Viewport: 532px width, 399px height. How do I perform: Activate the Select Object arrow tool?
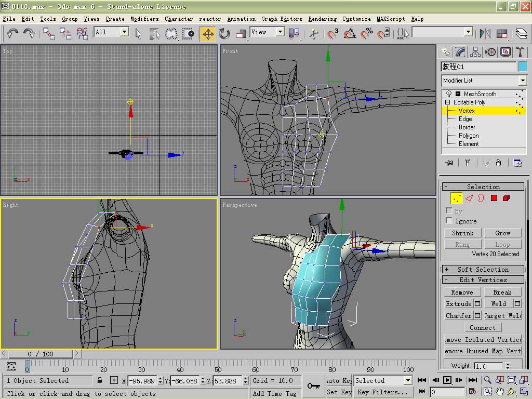(138, 34)
